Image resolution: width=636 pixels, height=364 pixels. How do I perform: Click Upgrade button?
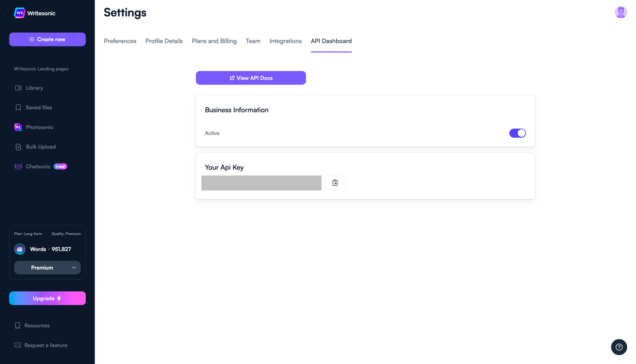(47, 298)
